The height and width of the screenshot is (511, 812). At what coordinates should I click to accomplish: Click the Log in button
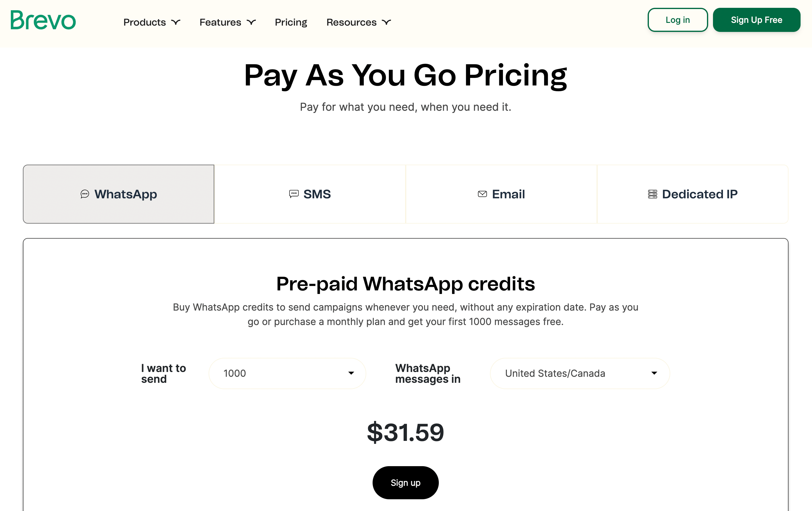[x=677, y=20]
